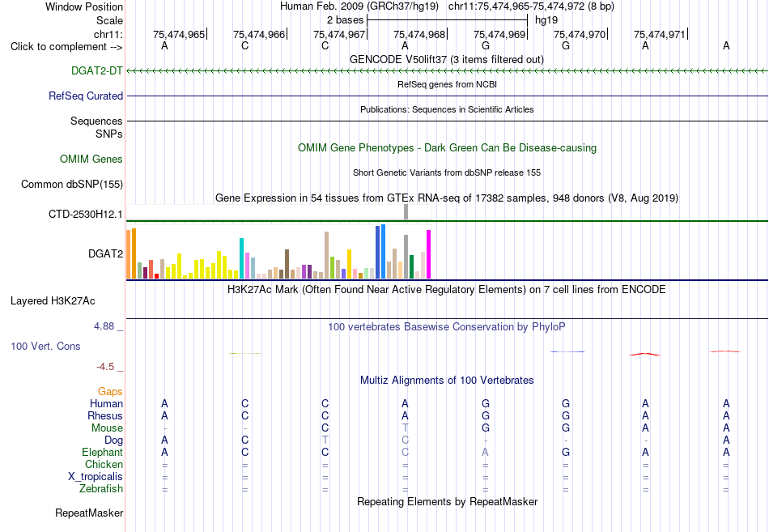Click the 4.88 PhyloP maximum value
The width and height of the screenshot is (769, 532).
(104, 326)
